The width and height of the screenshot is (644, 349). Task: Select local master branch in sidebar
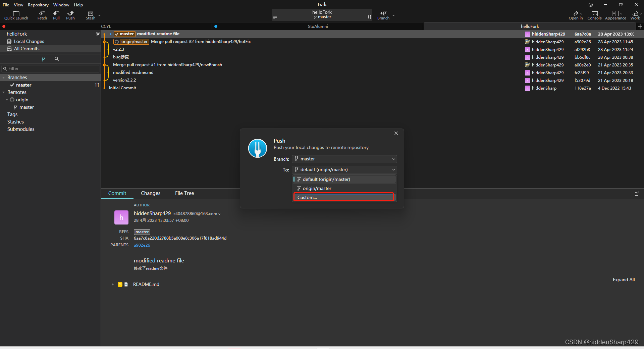[50, 85]
